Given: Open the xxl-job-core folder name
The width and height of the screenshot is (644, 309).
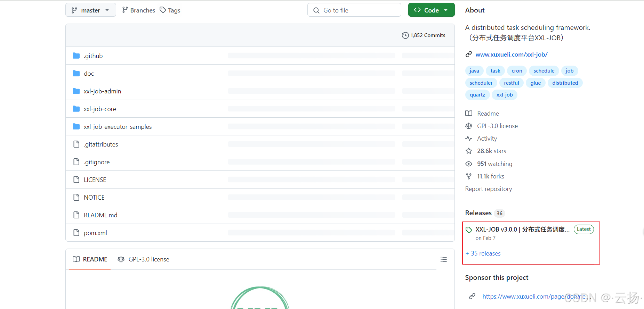Looking at the screenshot, I should pos(100,109).
